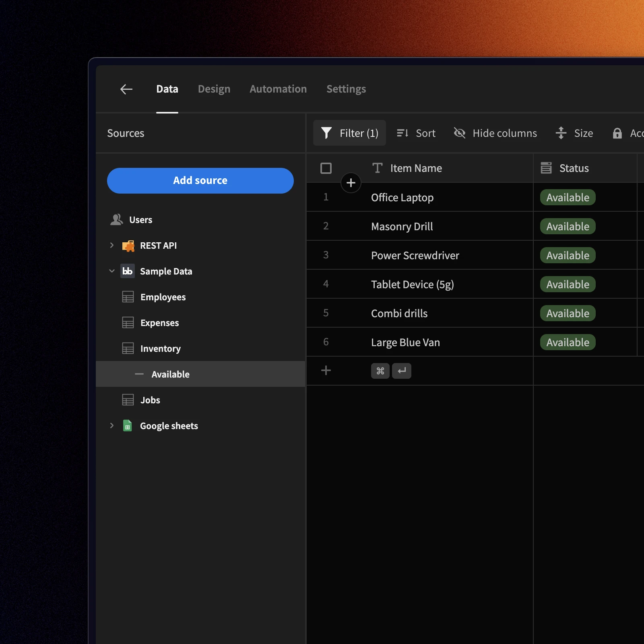Select row number 3

click(326, 255)
